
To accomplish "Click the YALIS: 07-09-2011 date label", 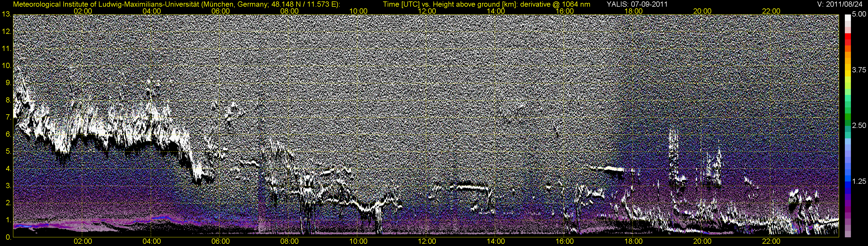I will [637, 4].
